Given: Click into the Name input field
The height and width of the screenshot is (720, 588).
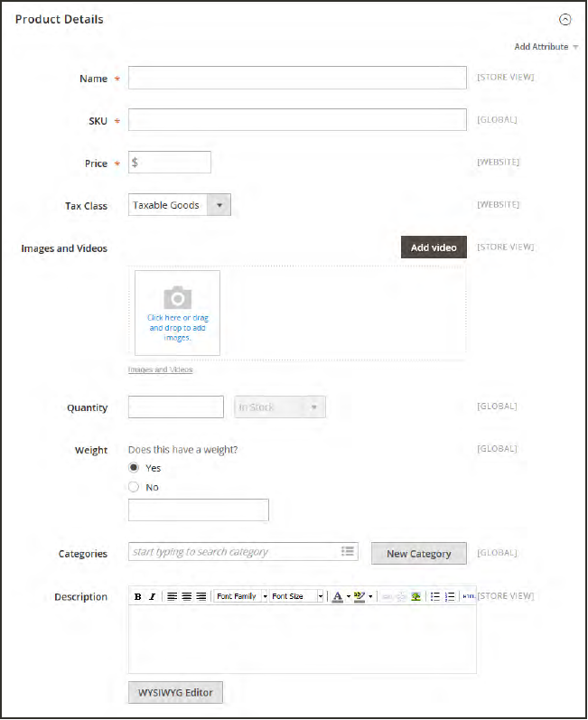Looking at the screenshot, I should click(297, 78).
